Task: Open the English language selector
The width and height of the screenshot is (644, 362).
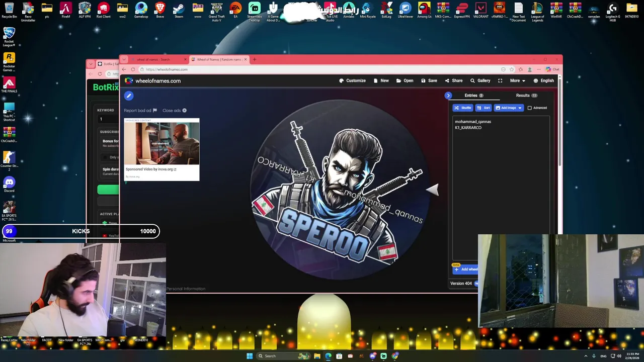Action: [544, 80]
